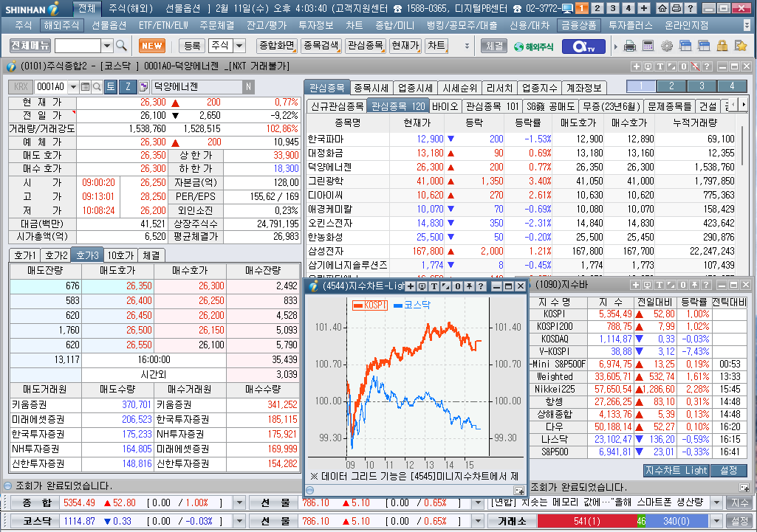Image resolution: width=757 pixels, height=532 pixels.
Task: Switch to virtual screen 3
Action: click(x=612, y=8)
